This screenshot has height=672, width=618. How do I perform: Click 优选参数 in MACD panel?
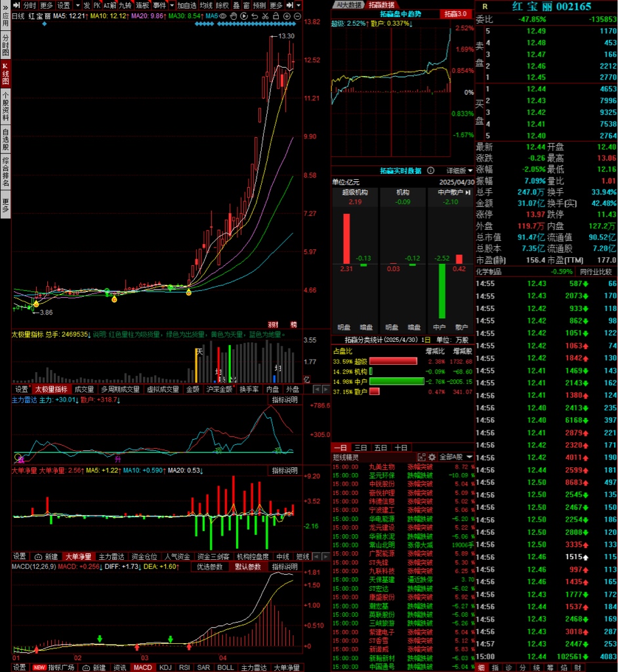coord(209,566)
